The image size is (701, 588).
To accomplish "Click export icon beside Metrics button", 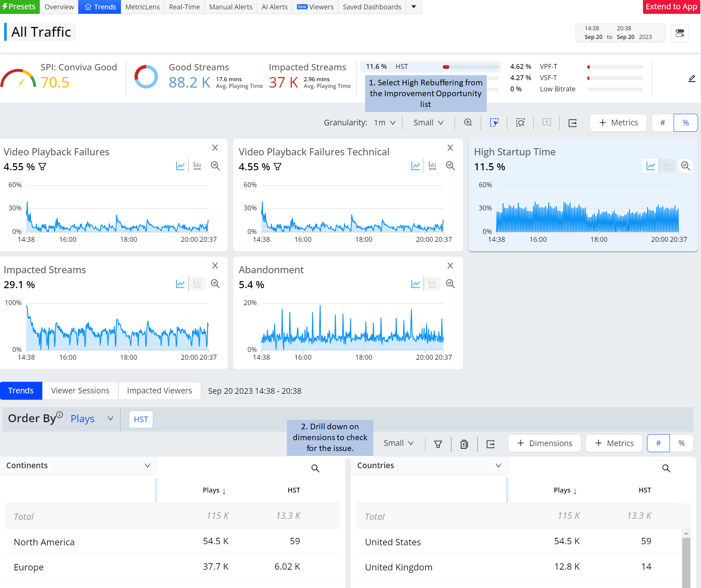I will coord(573,123).
